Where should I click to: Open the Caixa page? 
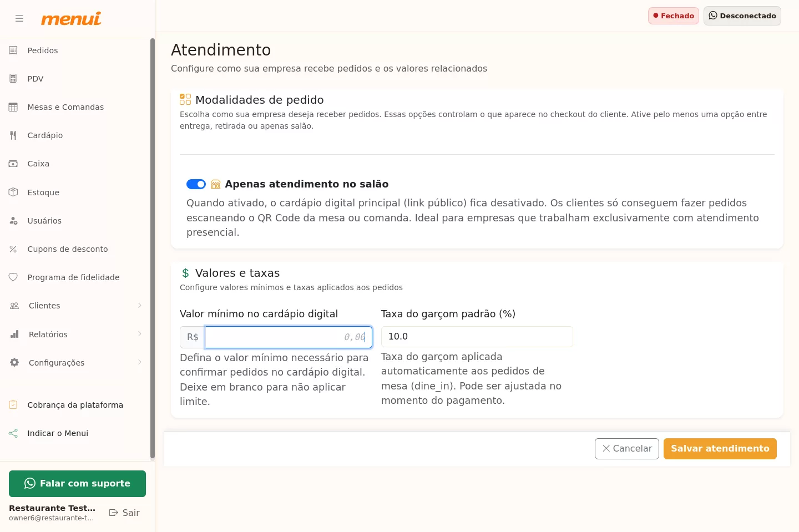[x=75, y=164]
